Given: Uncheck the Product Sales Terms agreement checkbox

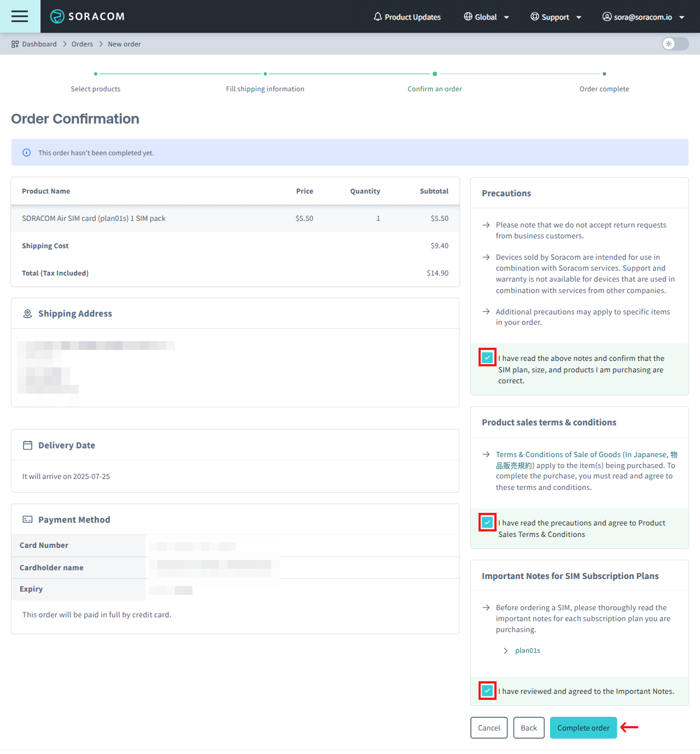Looking at the screenshot, I should pos(487,522).
